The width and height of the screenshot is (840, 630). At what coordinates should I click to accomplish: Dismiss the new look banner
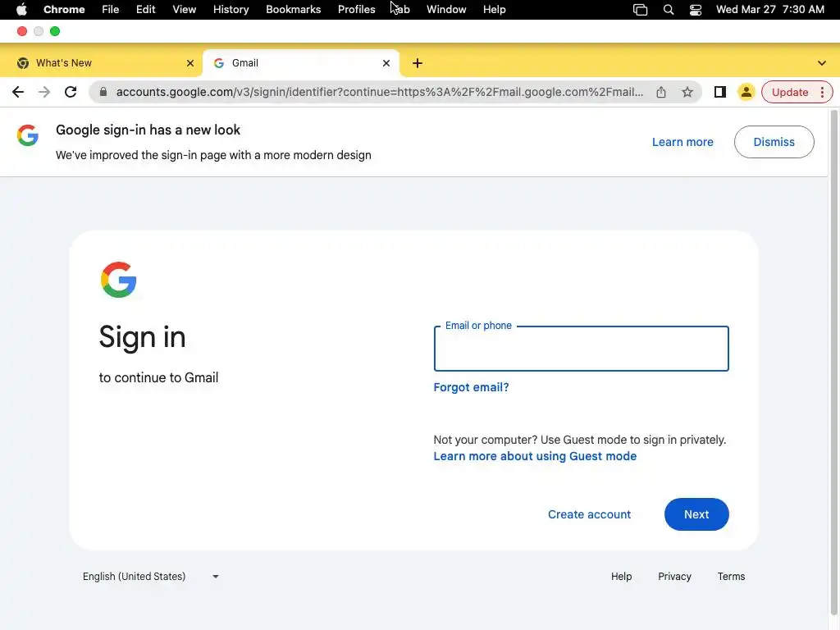click(x=774, y=142)
